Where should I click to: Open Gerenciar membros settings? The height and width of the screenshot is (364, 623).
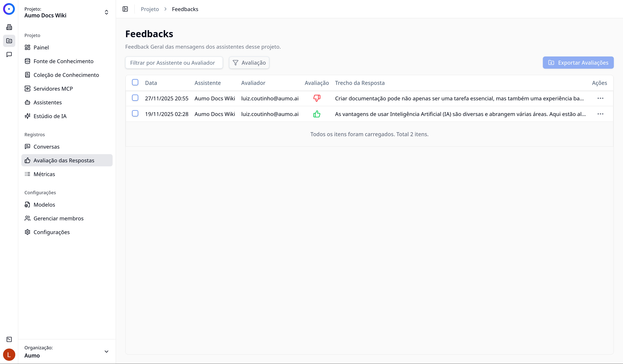(59, 218)
